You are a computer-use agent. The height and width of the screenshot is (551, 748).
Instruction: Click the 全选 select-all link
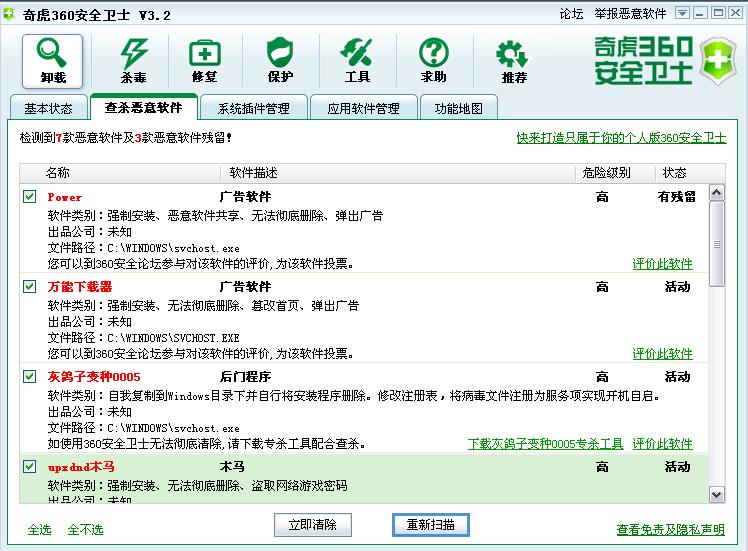(x=39, y=529)
